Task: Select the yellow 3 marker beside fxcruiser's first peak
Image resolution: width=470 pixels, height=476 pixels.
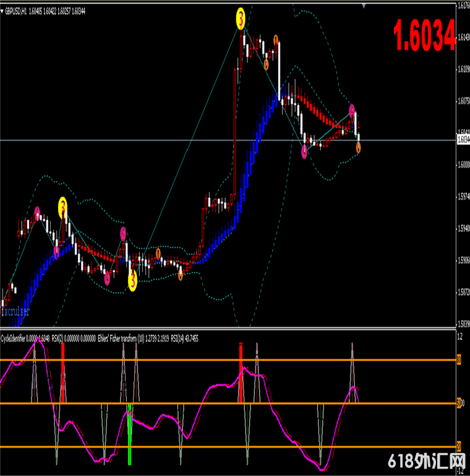Action: pyautogui.click(x=62, y=208)
